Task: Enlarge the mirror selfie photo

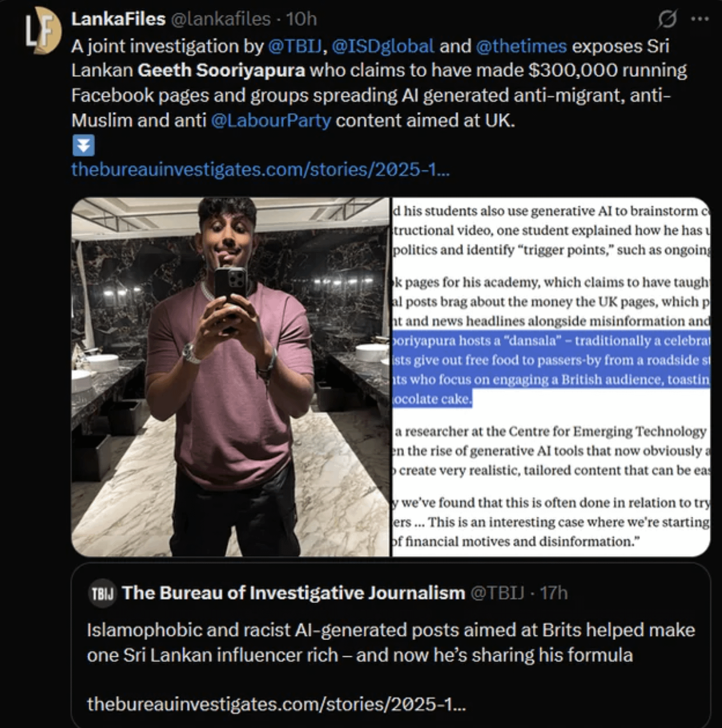Action: (x=231, y=377)
